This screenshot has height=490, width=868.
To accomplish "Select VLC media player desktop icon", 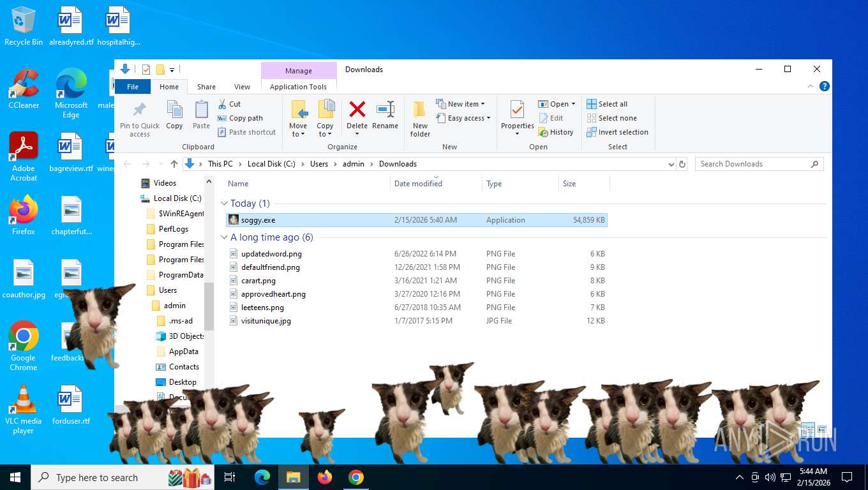I will click(24, 410).
